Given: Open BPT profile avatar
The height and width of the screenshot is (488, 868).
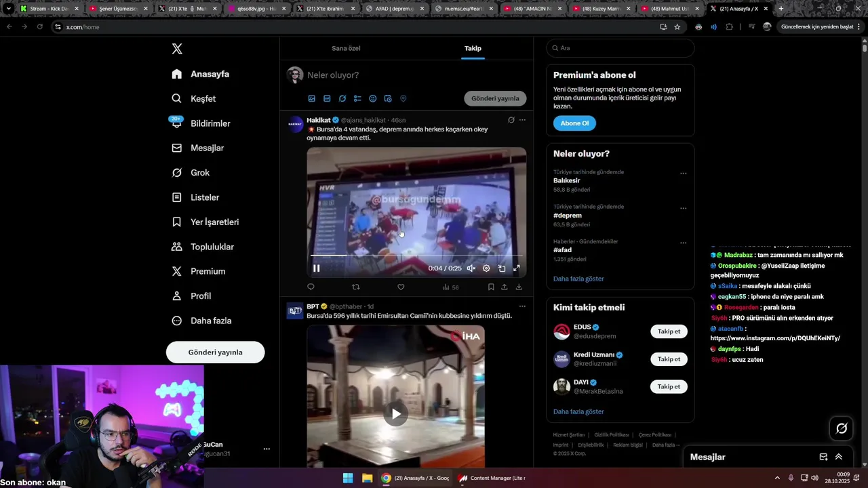Looking at the screenshot, I should point(295,311).
